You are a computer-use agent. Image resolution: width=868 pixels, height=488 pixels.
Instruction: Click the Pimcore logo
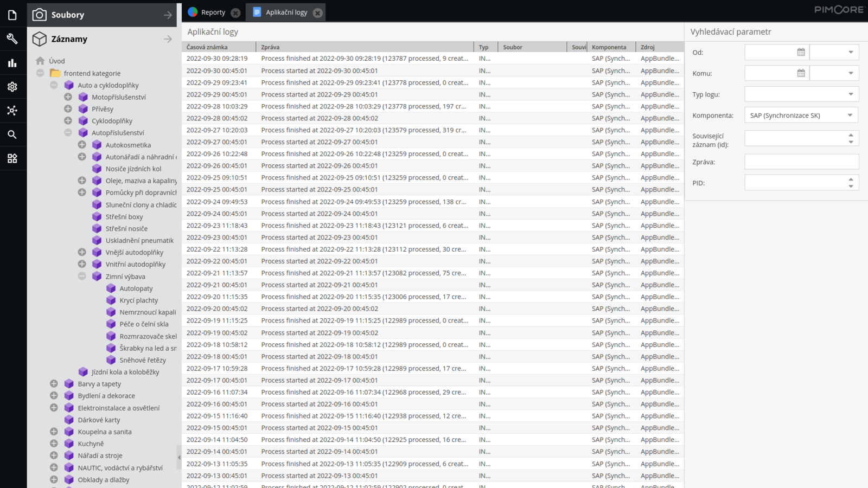[839, 10]
